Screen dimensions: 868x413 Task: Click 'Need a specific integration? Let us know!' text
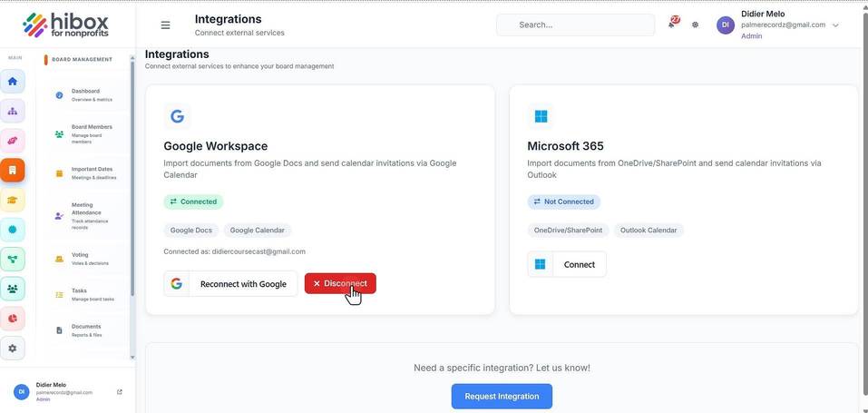(x=502, y=368)
